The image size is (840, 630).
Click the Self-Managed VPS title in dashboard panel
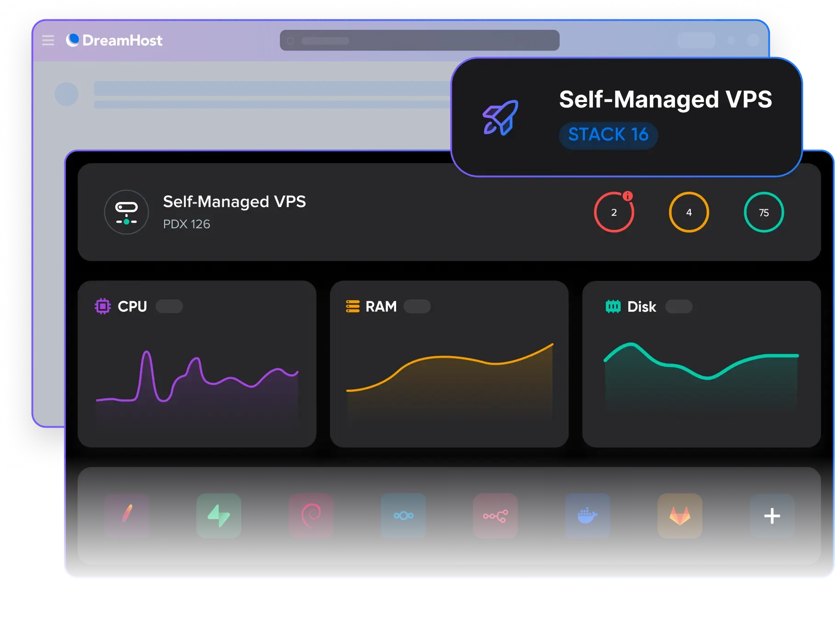click(x=234, y=201)
